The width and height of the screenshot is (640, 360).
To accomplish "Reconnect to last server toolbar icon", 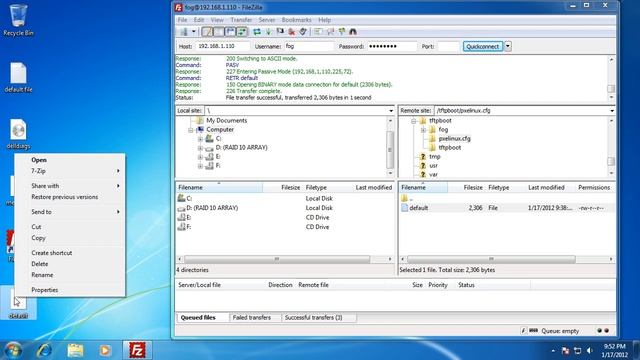I will pyautogui.click(x=303, y=32).
